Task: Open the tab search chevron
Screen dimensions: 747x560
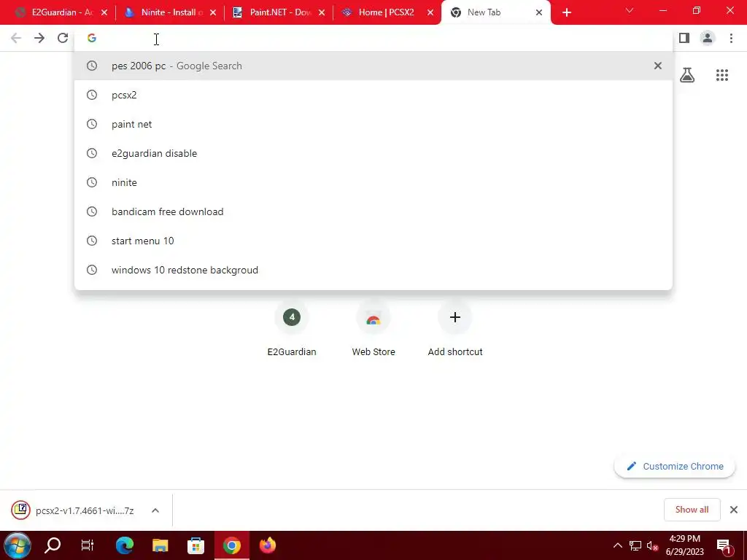Action: [x=630, y=10]
